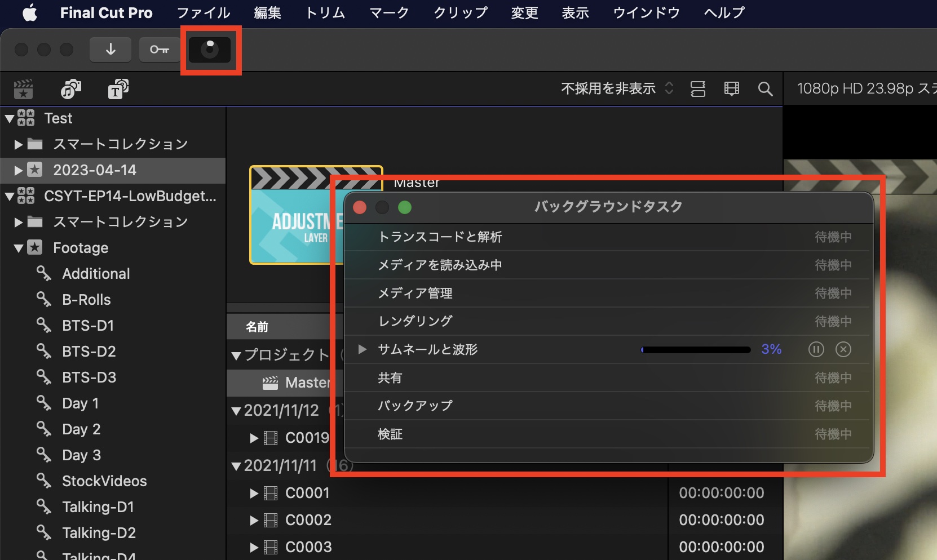This screenshot has width=937, height=560.
Task: Open the Photos and Audio sidebar icon
Action: [x=70, y=89]
